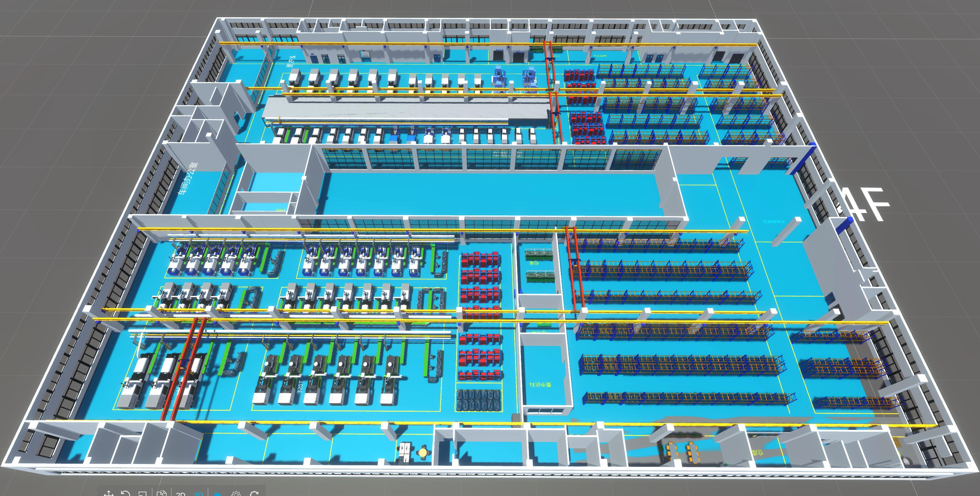
Task: Click the 集中供料 room label
Action: [x=540, y=385]
